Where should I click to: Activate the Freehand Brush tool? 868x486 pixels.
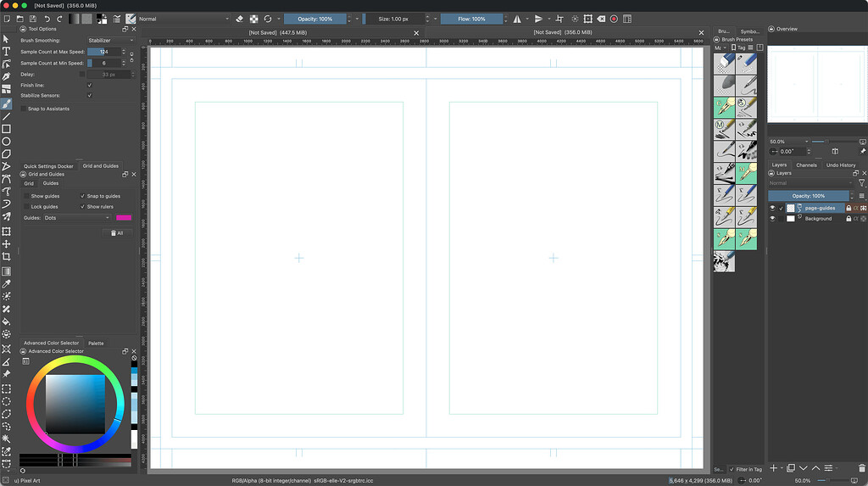(x=6, y=103)
